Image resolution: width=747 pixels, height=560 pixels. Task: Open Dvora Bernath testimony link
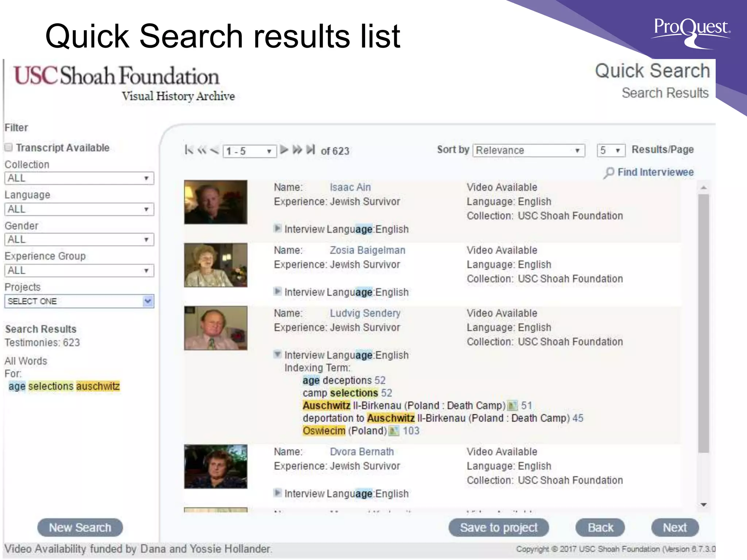click(362, 452)
